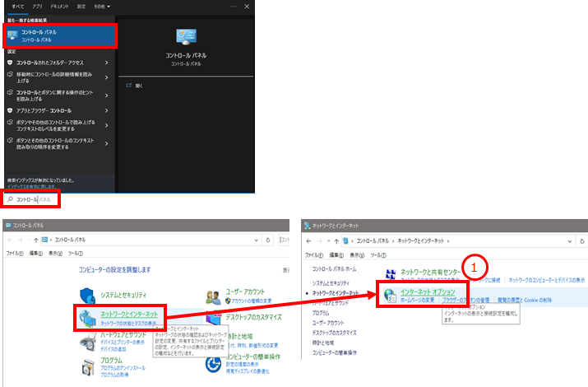Expand アプリとブラウザー コントロール result chevron

[107, 110]
